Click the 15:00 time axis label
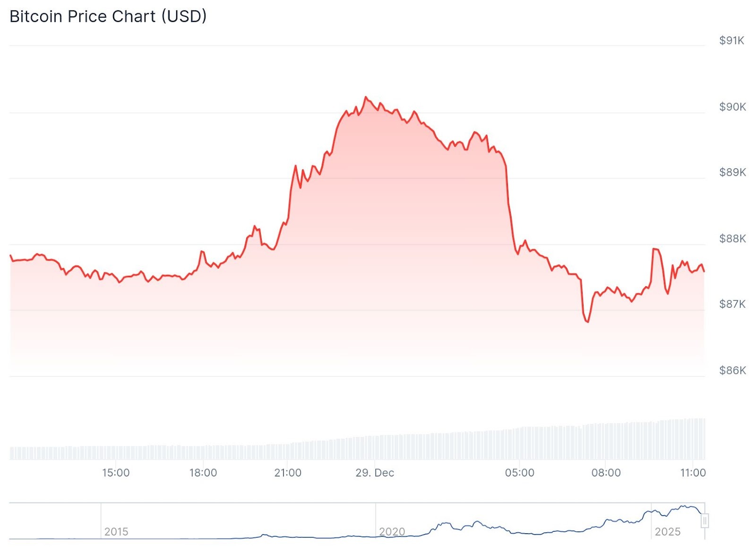756x553 pixels. coord(116,473)
